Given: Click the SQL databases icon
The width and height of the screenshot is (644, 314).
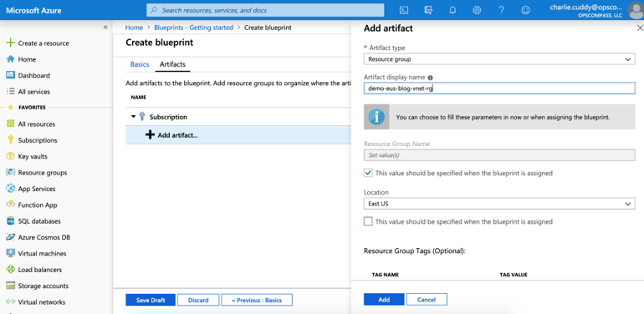Looking at the screenshot, I should click(11, 221).
